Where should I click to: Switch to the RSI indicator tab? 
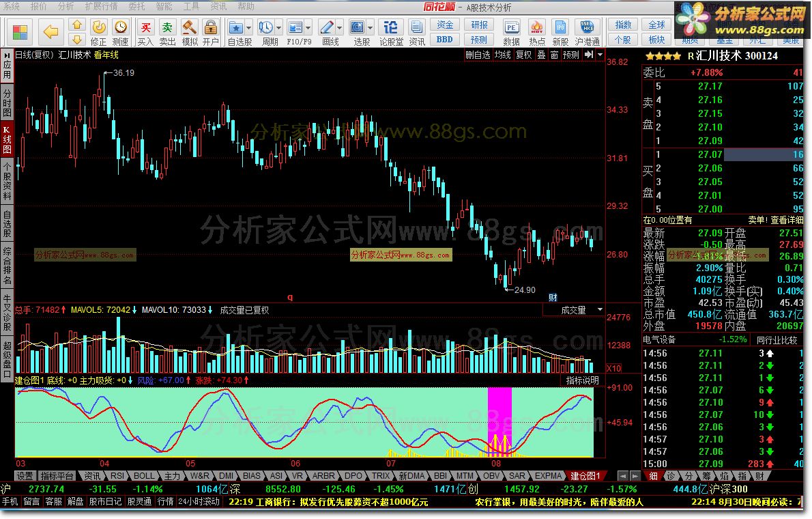[x=117, y=475]
